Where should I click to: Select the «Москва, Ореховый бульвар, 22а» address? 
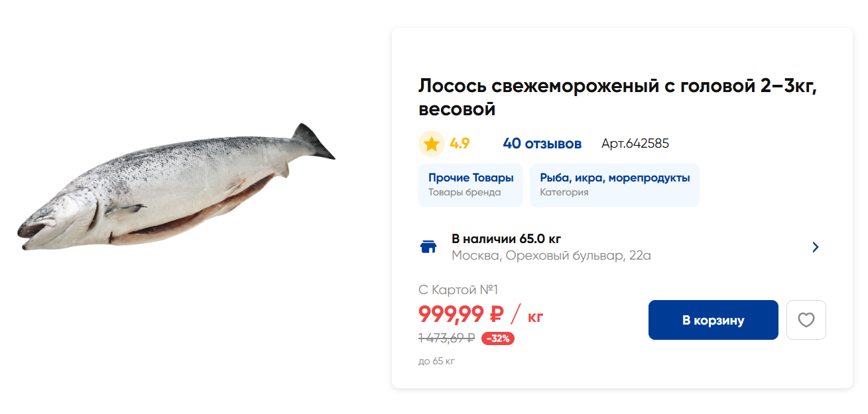551,256
